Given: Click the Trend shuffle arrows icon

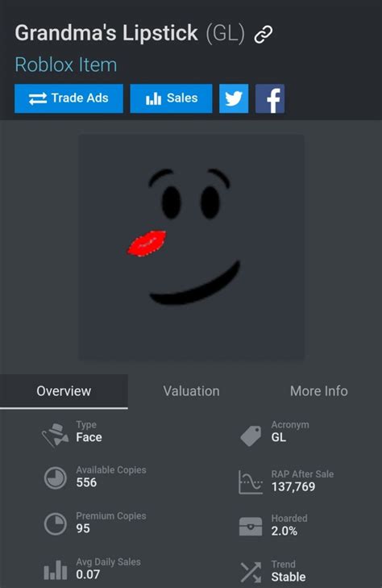Looking at the screenshot, I should click(251, 572).
